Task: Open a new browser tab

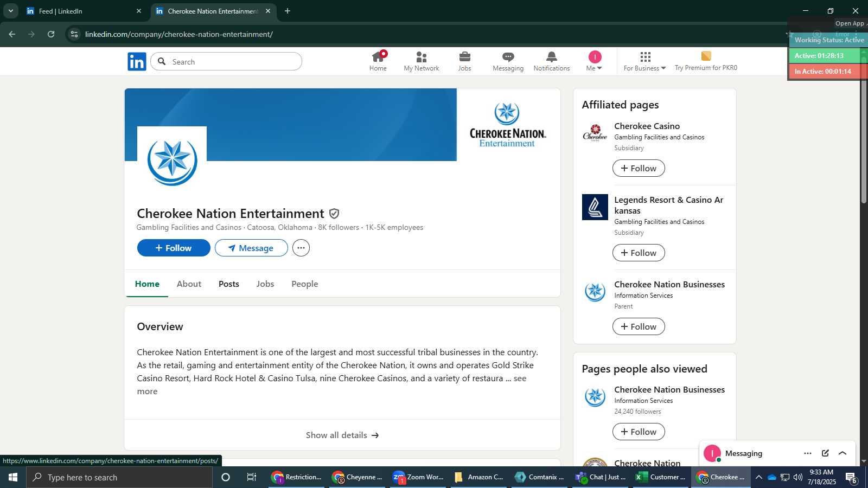Action: coord(288,11)
